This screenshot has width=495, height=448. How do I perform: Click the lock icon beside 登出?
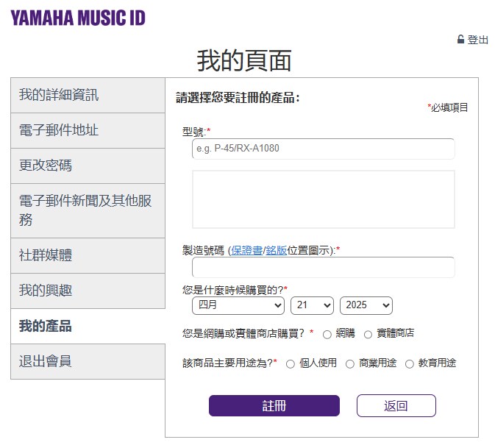click(461, 40)
